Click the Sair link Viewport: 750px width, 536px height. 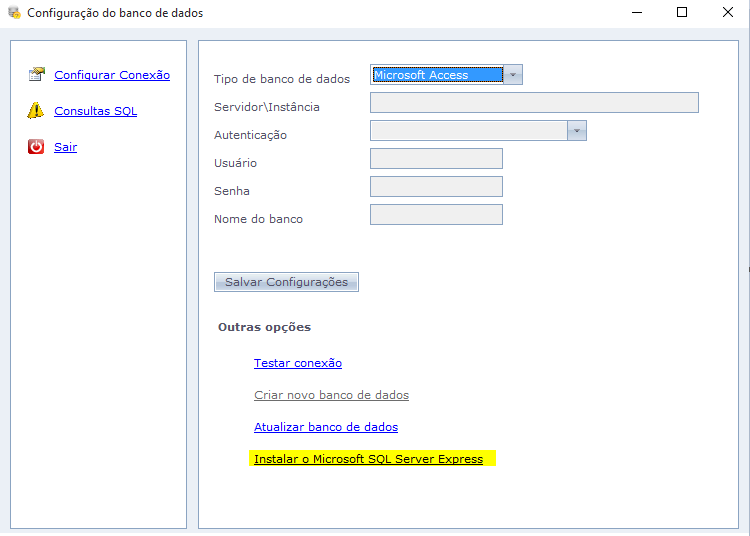tap(66, 147)
